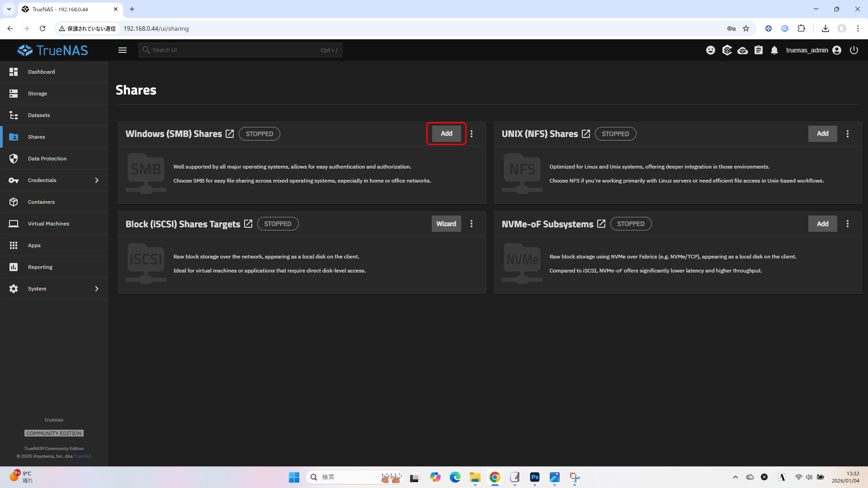Open the UNIX (NFS) Shares external link icon
This screenshot has height=488, width=868.
tap(586, 134)
